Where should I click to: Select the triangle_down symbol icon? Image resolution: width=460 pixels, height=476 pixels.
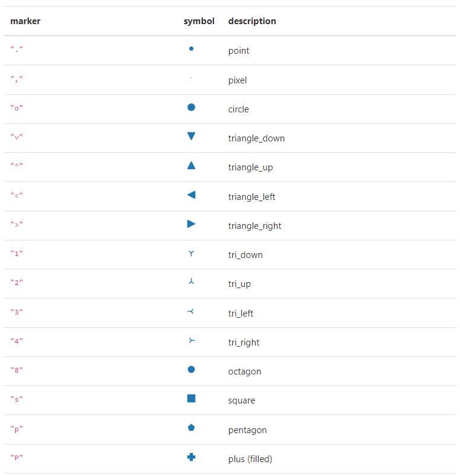coord(191,136)
